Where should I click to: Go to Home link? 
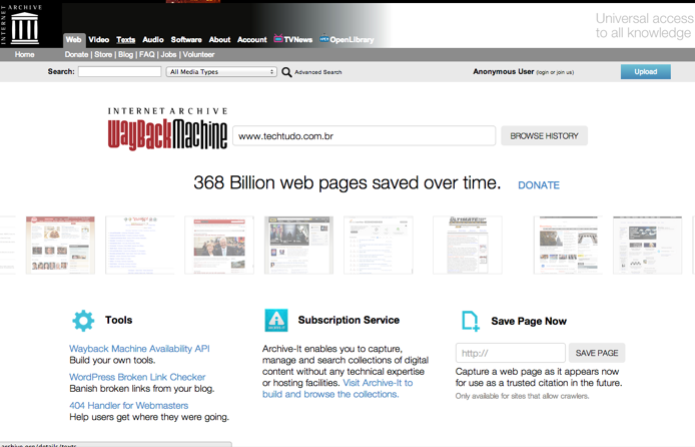(24, 55)
